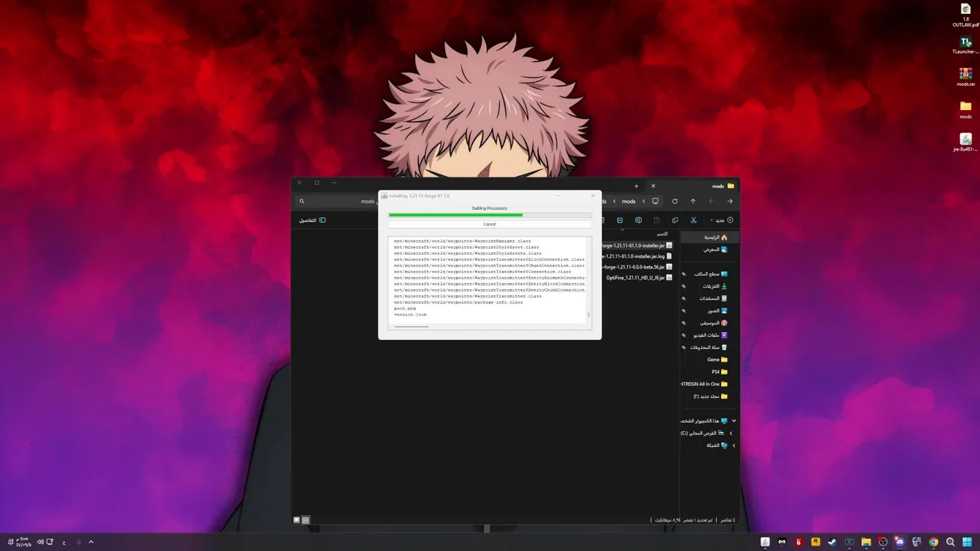
Task: Open Videos (ملفات الفيديو) in navigation pane
Action: (x=710, y=335)
